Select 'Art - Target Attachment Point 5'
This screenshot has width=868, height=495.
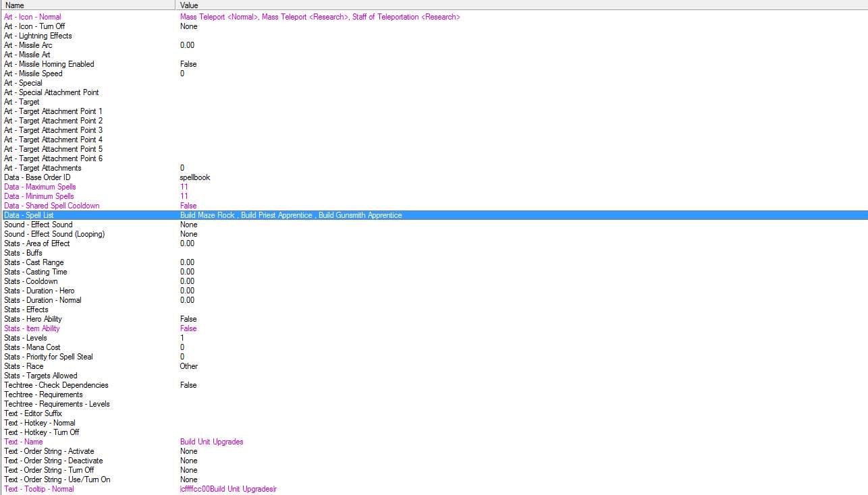point(434,149)
